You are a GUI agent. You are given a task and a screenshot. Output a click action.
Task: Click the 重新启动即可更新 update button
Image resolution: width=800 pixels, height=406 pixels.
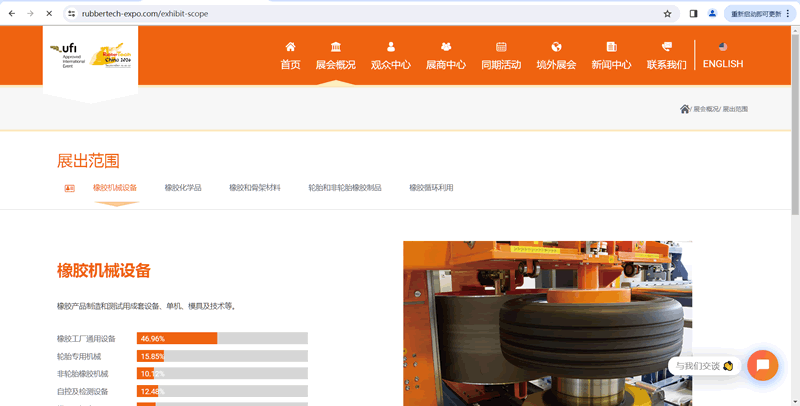coord(756,14)
